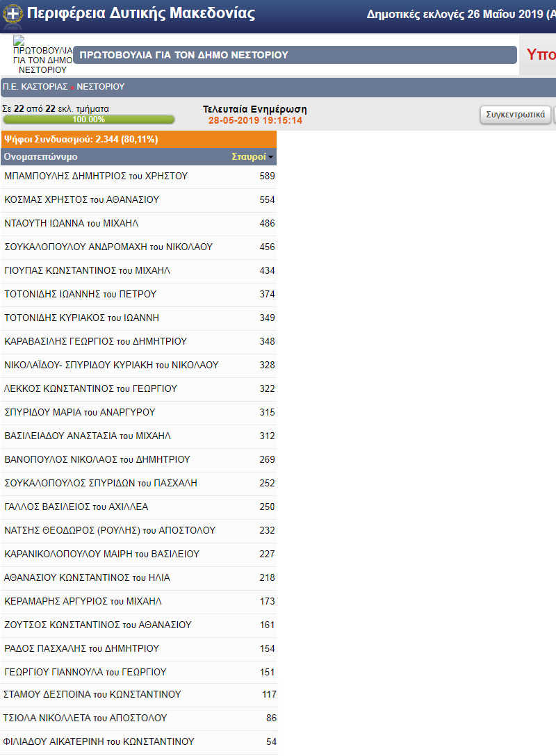
Task: Click the Greek emblem logo in header
Action: click(x=13, y=14)
